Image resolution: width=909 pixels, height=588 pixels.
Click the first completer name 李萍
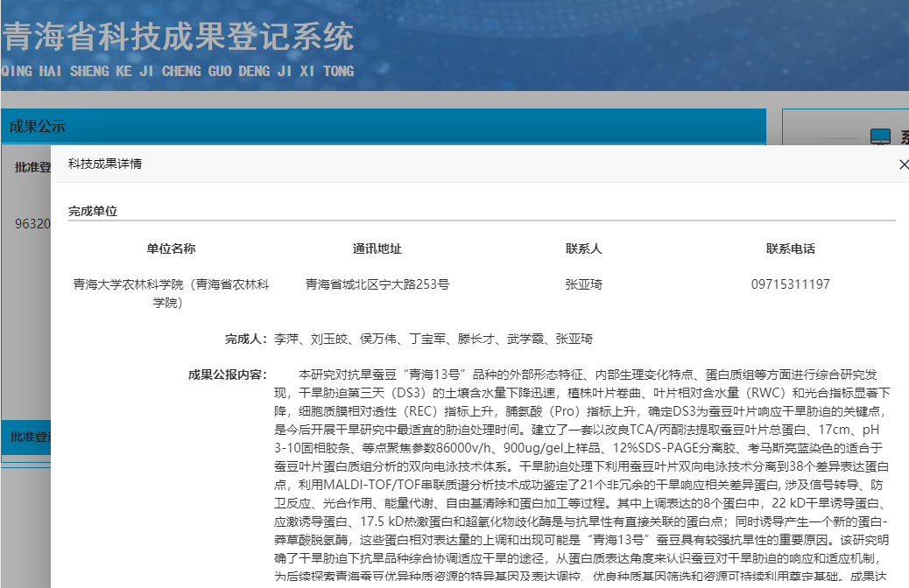(286, 339)
